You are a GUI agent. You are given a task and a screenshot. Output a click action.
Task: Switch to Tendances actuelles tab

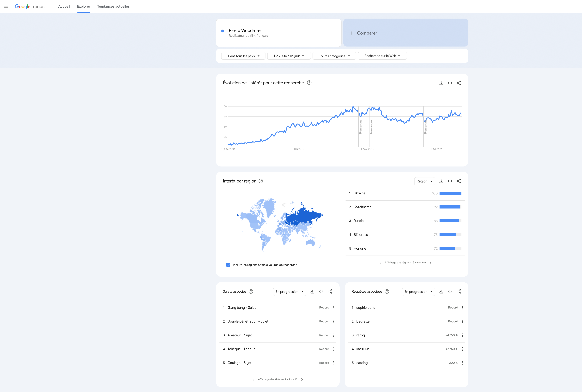(x=113, y=6)
